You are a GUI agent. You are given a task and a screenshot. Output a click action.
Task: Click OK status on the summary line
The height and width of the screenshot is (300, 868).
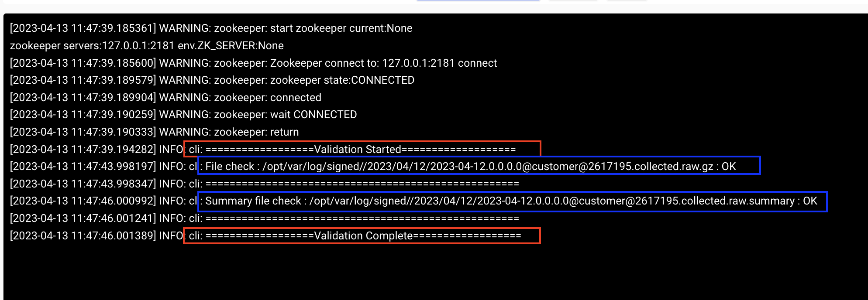(810, 201)
